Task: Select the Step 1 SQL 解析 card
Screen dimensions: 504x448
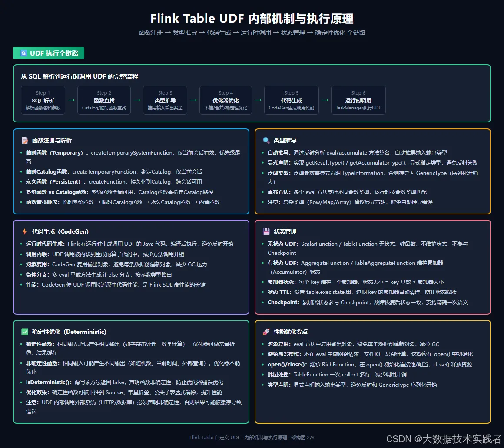Action: tap(43, 100)
